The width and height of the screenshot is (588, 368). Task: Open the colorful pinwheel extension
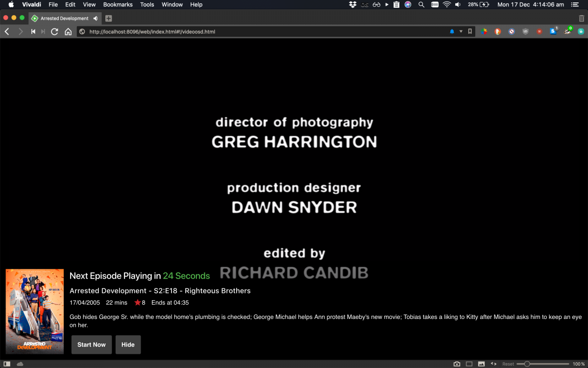click(484, 31)
